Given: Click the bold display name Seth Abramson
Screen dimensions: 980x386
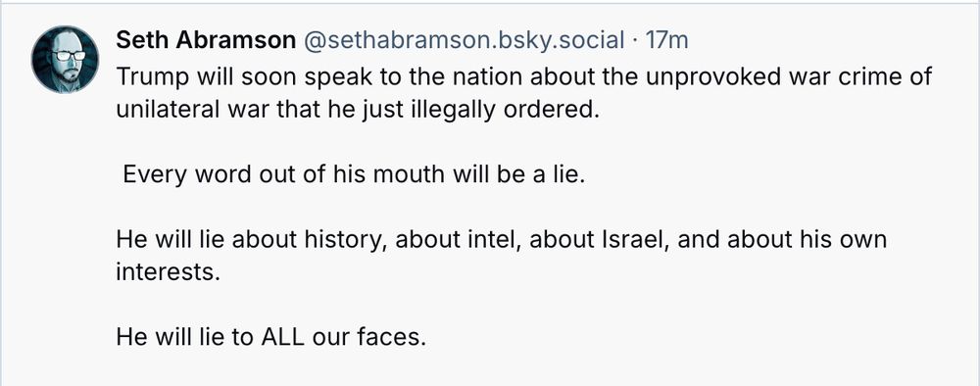Looking at the screenshot, I should click(206, 40).
